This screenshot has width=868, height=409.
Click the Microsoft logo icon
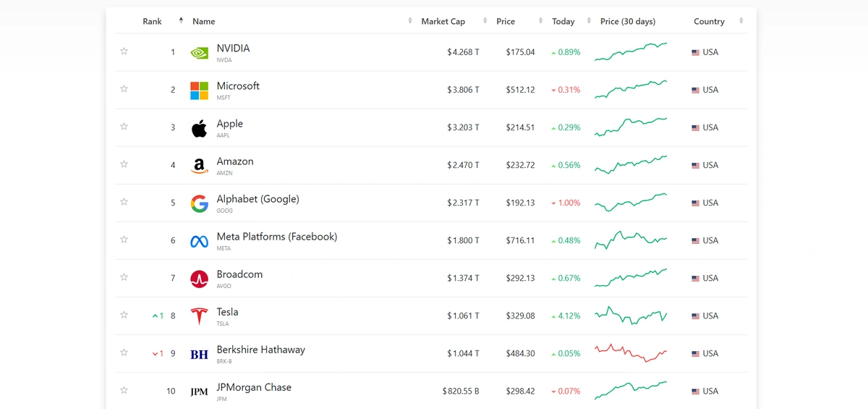199,90
